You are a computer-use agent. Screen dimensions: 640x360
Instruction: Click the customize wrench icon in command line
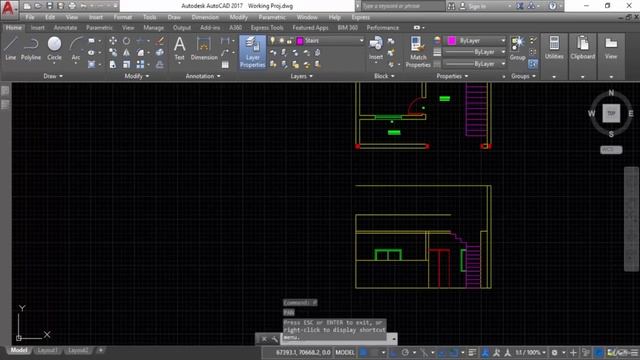click(275, 339)
